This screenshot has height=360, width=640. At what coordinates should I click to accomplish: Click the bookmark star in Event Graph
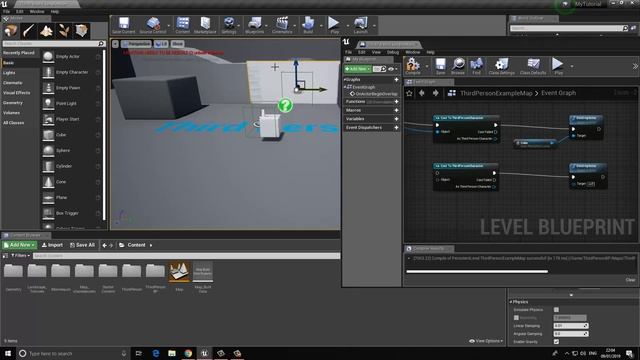(409, 93)
